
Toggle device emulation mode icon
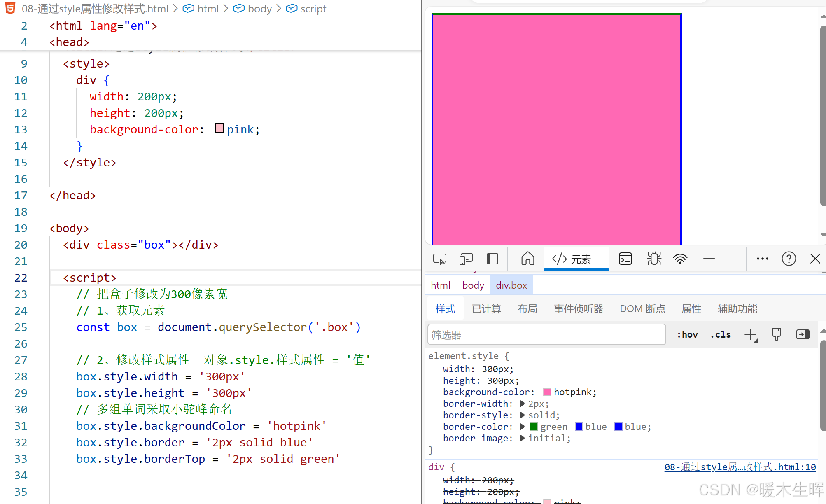[466, 259]
